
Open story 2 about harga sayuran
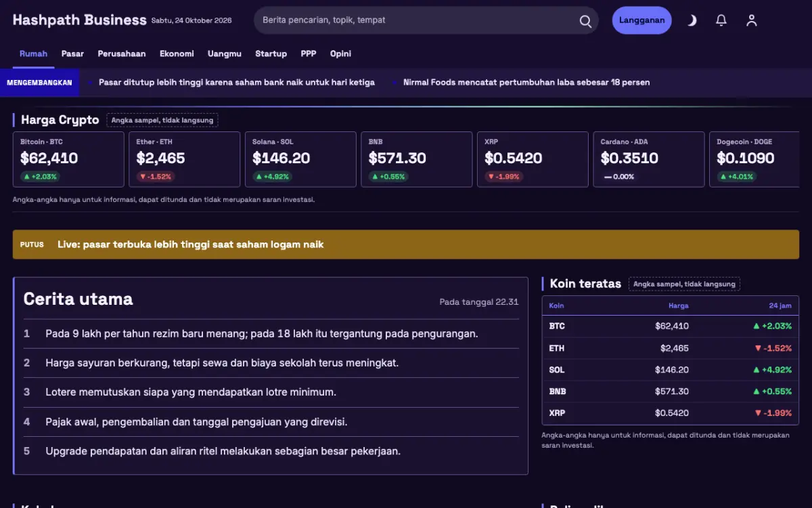[271, 363]
